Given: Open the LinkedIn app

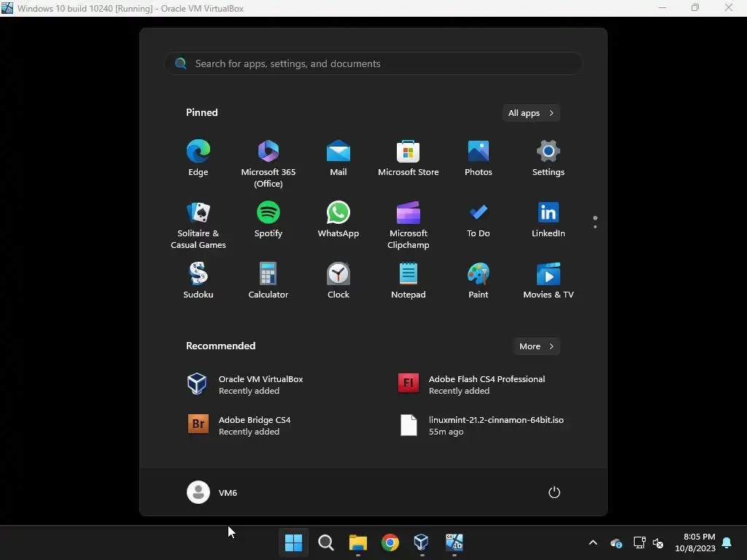Looking at the screenshot, I should tap(549, 219).
